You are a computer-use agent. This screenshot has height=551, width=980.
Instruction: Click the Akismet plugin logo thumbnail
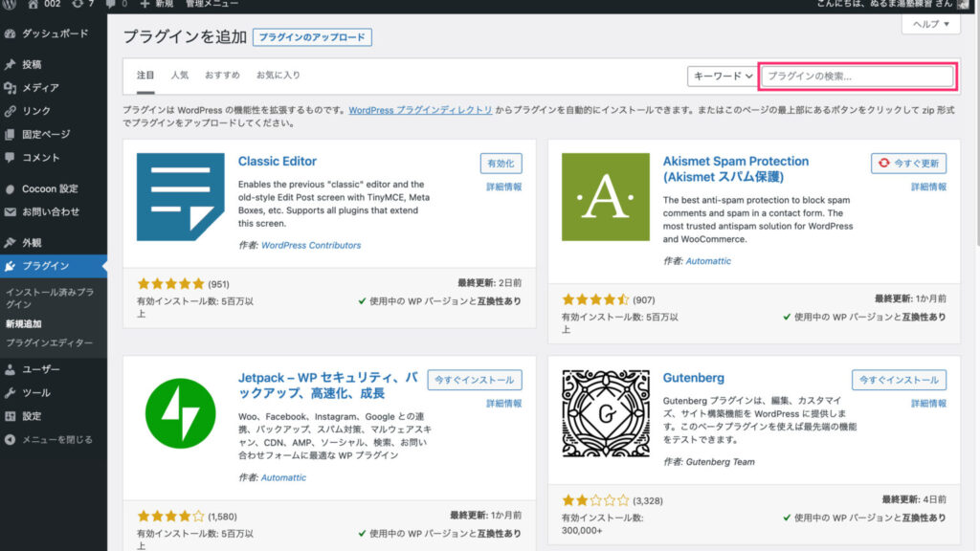[605, 196]
